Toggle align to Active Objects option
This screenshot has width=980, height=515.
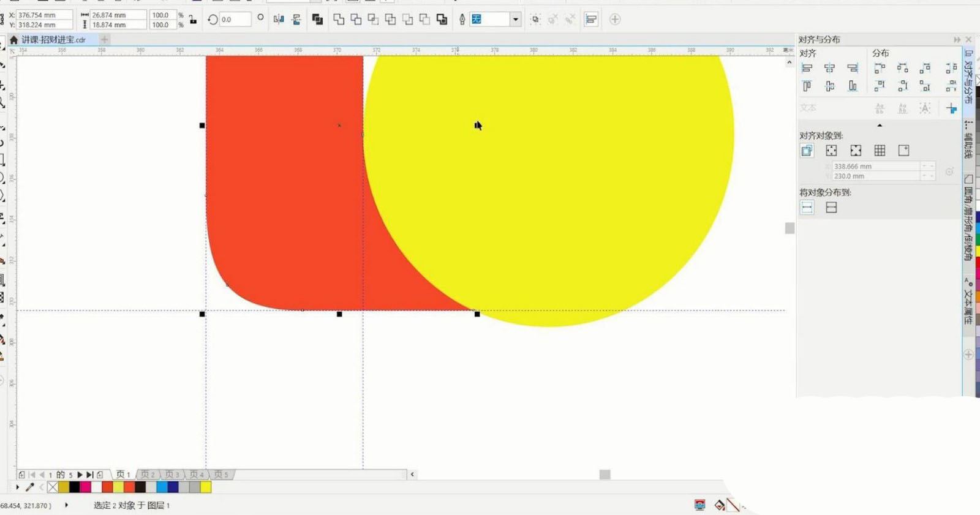[807, 151]
